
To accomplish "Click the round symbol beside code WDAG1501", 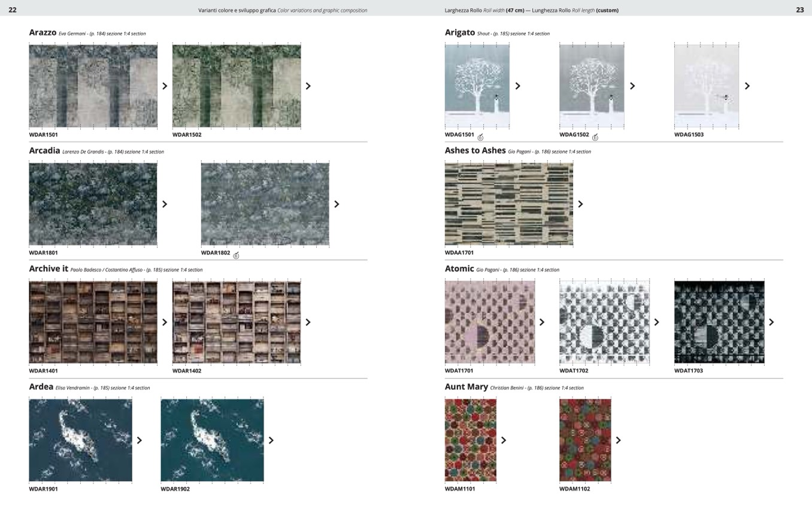I will click(480, 137).
